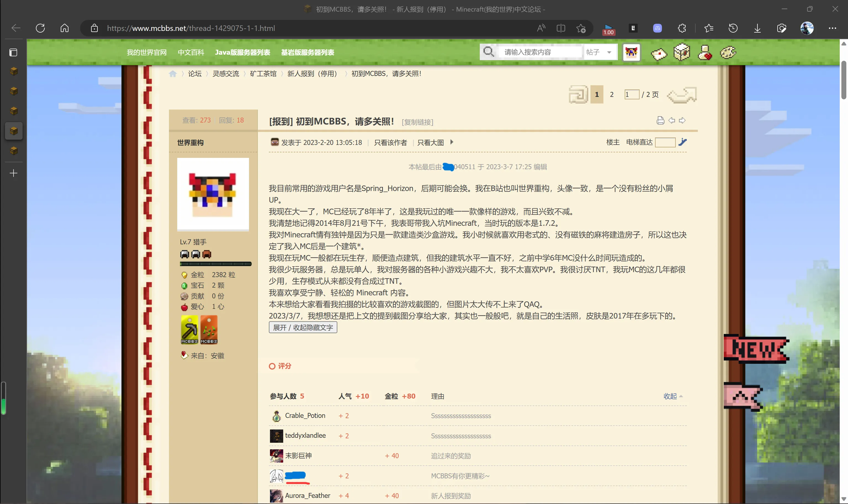The height and width of the screenshot is (504, 848).
Task: Open 基岩版服务器列表 nav link
Action: coord(308,52)
